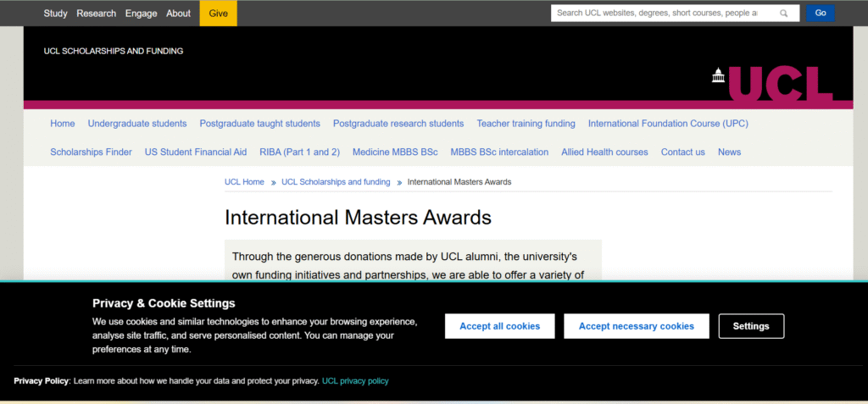Image resolution: width=868 pixels, height=404 pixels.
Task: Open the UCL privacy policy link
Action: (355, 381)
